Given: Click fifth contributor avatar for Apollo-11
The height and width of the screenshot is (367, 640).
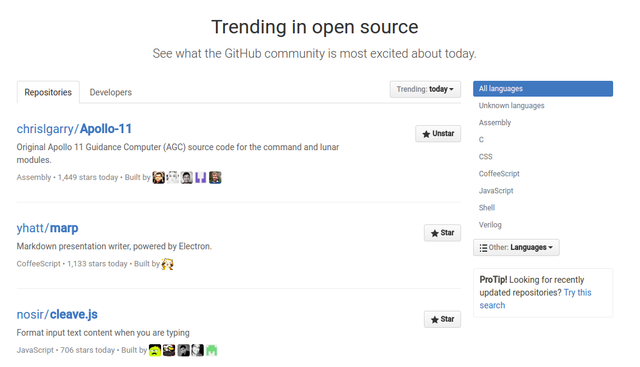Looking at the screenshot, I should [x=215, y=178].
